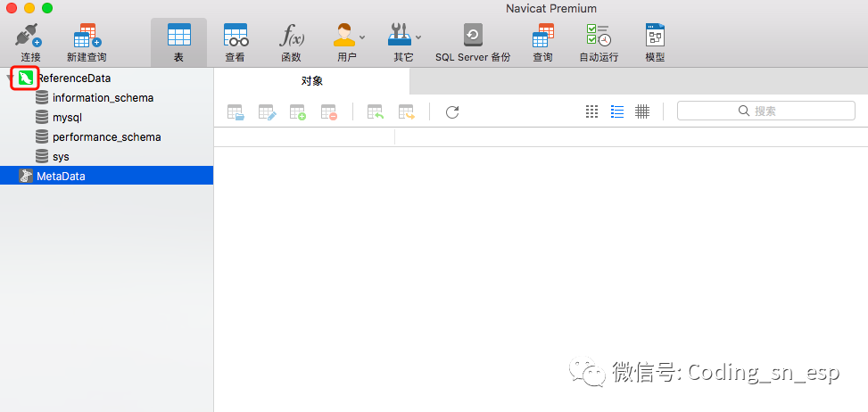Select the MetaData connection
This screenshot has width=868, height=412.
click(106, 176)
